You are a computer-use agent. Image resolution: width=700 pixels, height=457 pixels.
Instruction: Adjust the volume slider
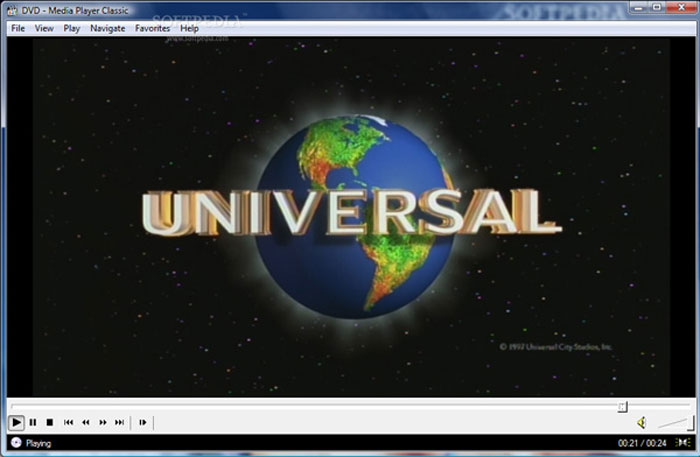[x=676, y=423]
